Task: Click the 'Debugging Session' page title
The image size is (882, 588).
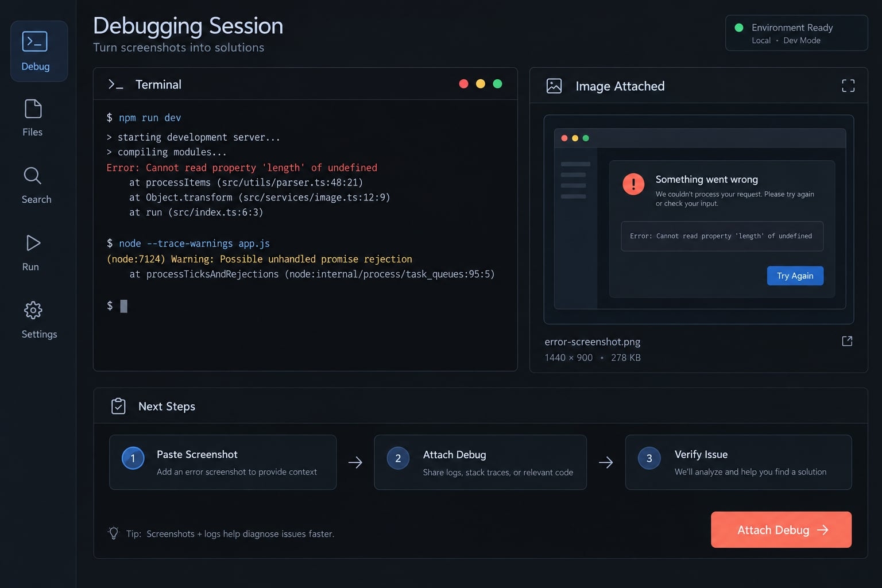Action: (x=188, y=26)
